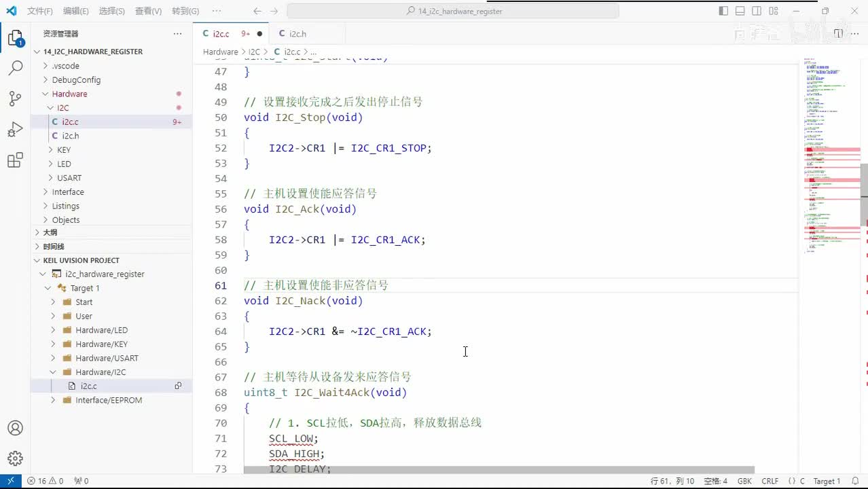Collapse the Hardware folder

coord(69,94)
